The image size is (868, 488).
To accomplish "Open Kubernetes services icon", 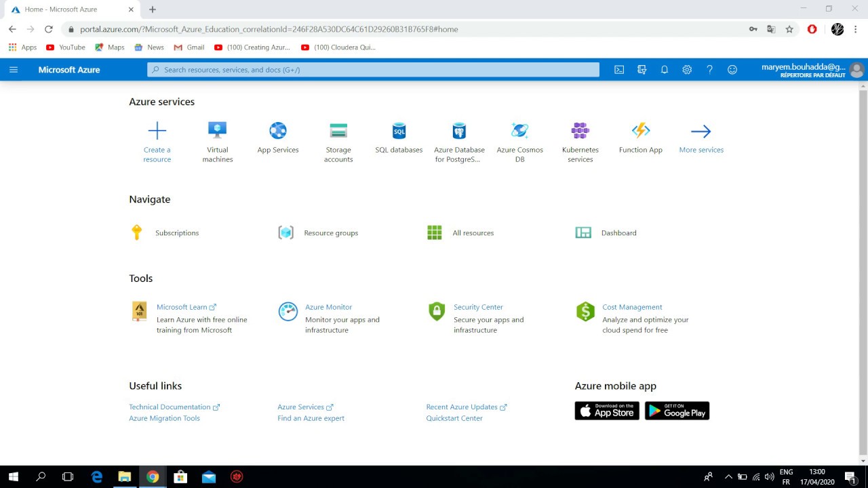I will click(x=580, y=131).
